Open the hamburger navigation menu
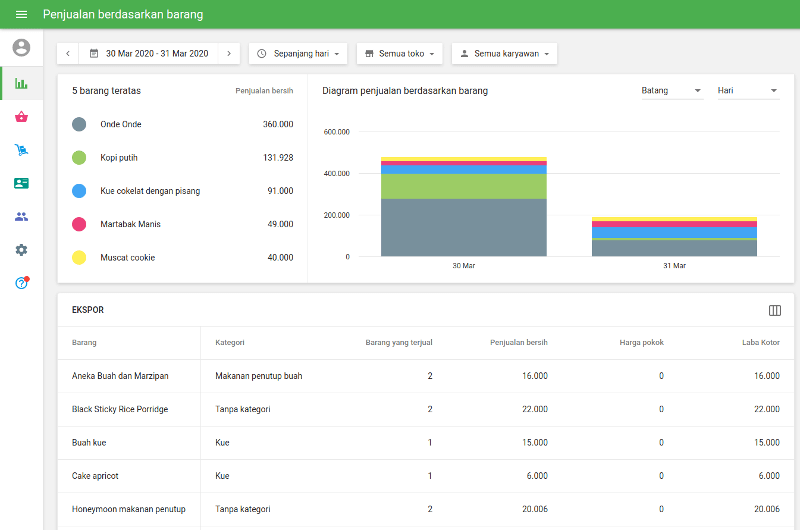The image size is (800, 530). click(x=21, y=15)
